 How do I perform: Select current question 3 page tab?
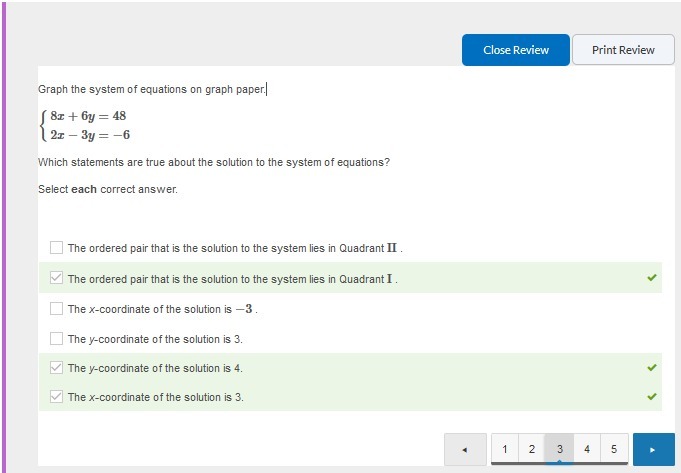(x=559, y=449)
